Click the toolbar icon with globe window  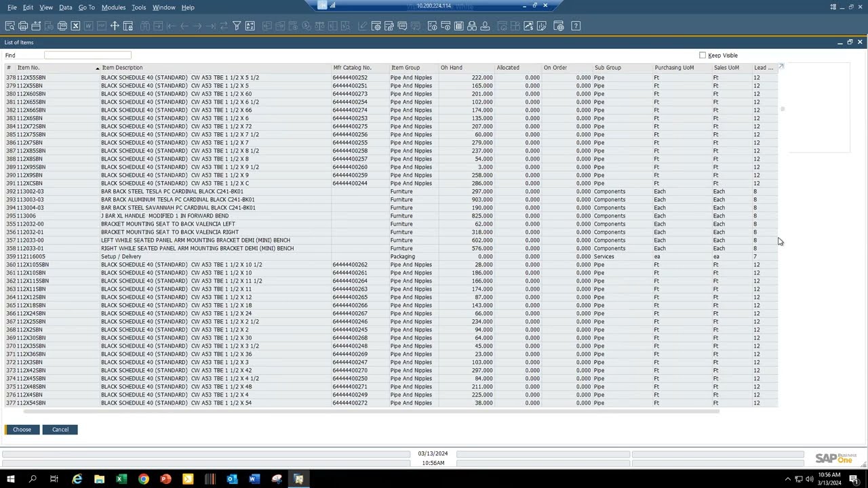pyautogui.click(x=559, y=26)
